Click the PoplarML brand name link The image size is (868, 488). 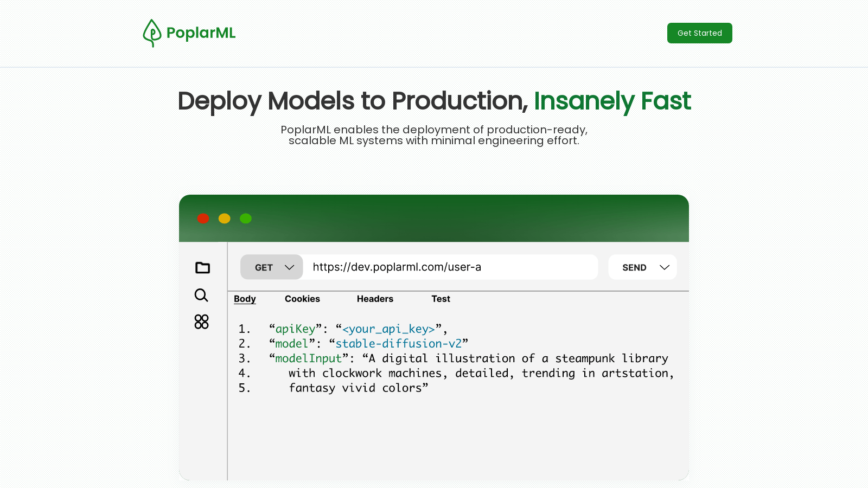tap(201, 33)
